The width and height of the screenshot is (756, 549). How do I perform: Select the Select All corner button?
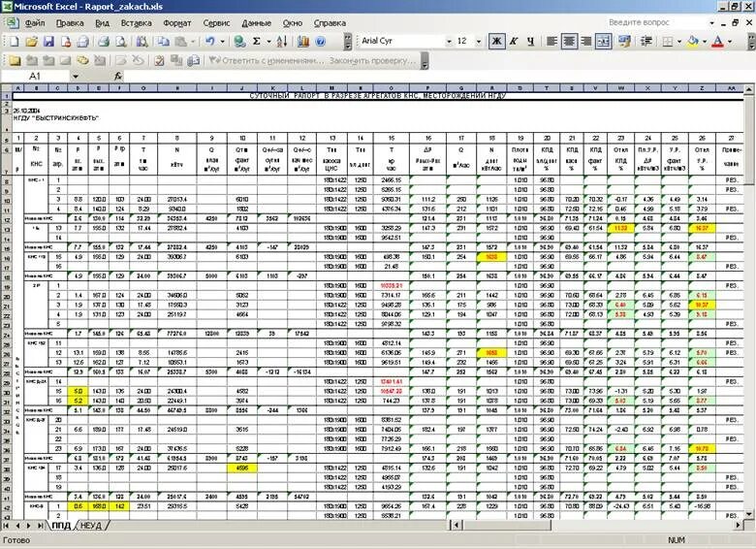(6, 88)
